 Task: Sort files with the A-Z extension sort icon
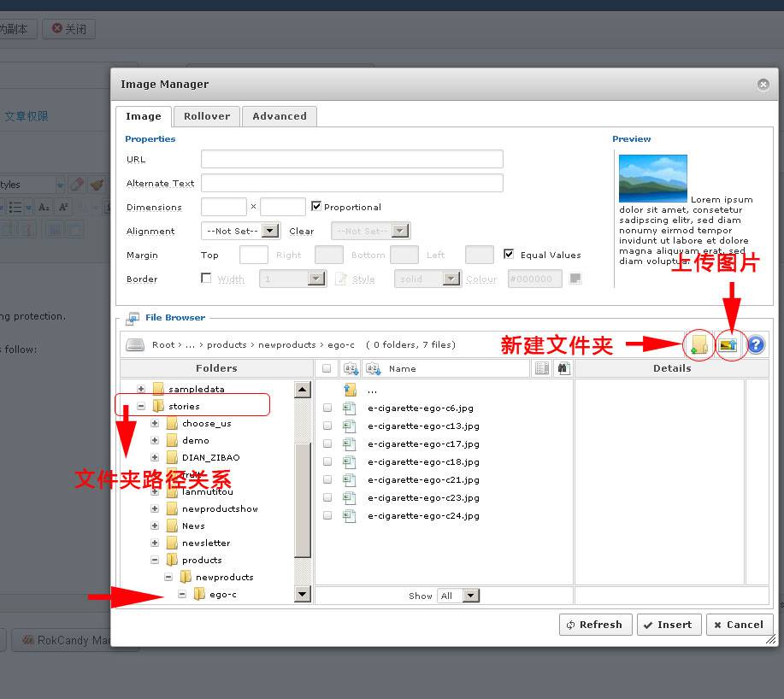click(351, 368)
